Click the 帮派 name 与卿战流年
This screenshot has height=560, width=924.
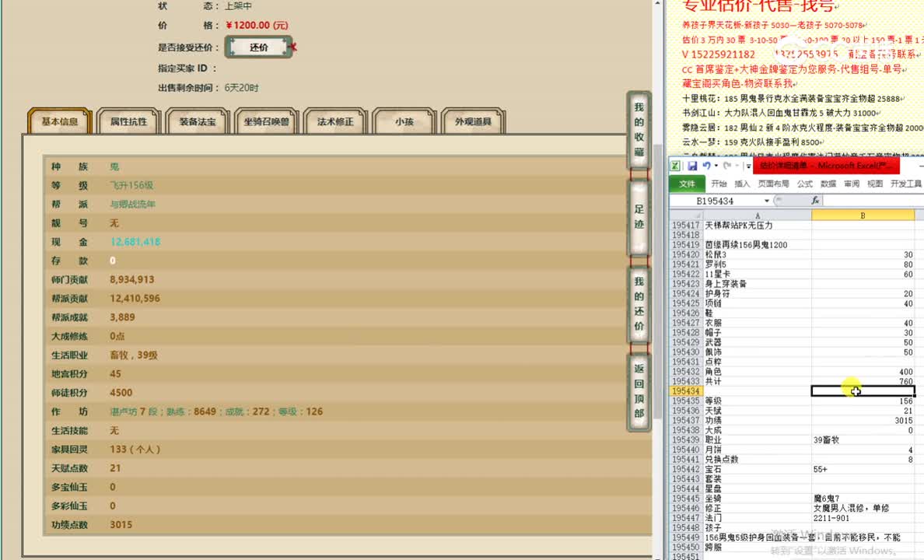(x=132, y=204)
